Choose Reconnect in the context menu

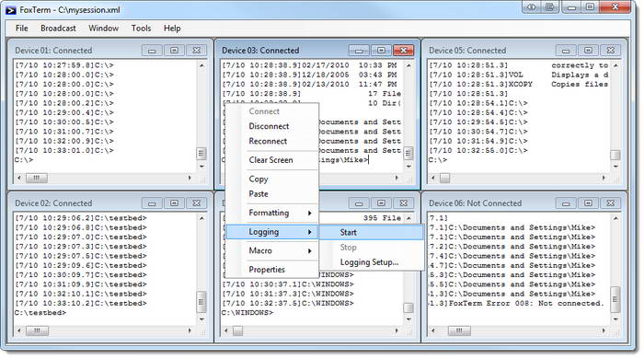272,142
